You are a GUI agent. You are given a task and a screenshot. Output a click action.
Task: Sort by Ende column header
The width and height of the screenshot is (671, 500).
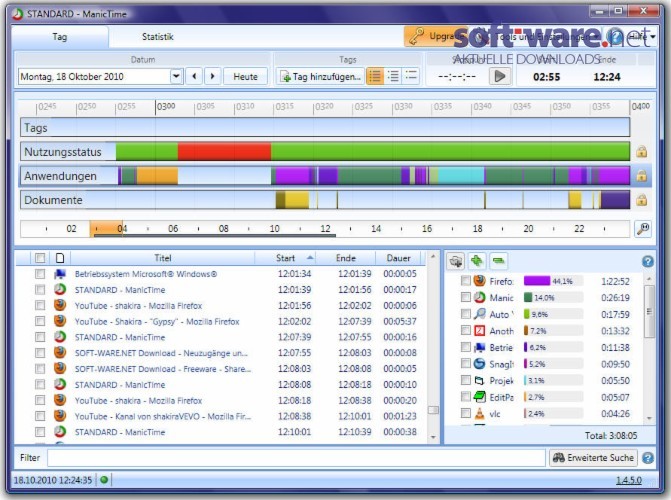pyautogui.click(x=346, y=258)
